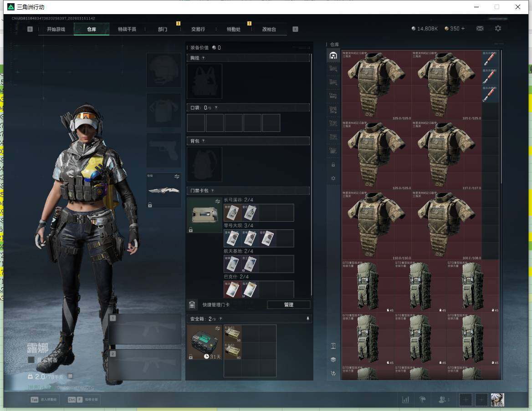Click the player avatar portrait
Screen dimensions: 532x411
click(x=497, y=400)
